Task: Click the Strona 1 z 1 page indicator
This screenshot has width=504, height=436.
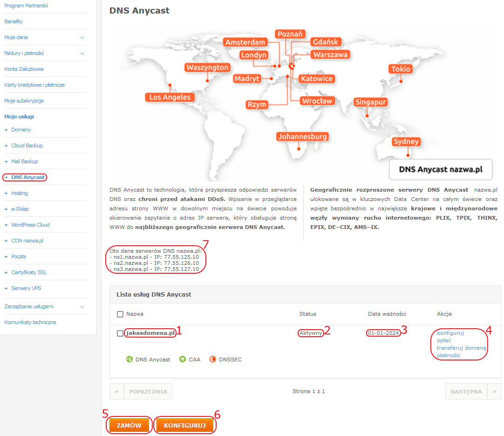Action: click(x=308, y=391)
